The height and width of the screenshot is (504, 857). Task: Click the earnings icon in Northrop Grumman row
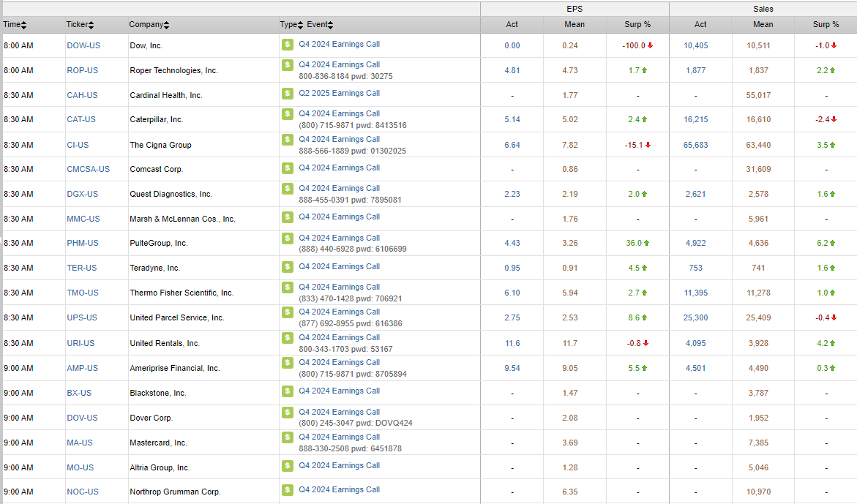click(x=288, y=490)
